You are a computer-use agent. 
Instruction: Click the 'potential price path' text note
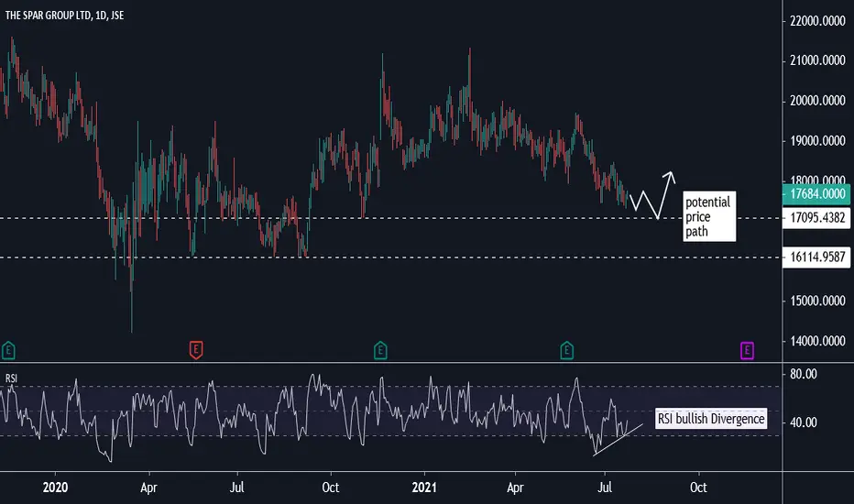coord(709,216)
